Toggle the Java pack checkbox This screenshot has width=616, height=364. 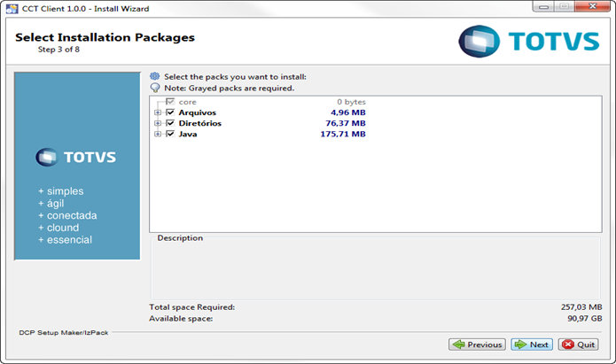pyautogui.click(x=170, y=134)
